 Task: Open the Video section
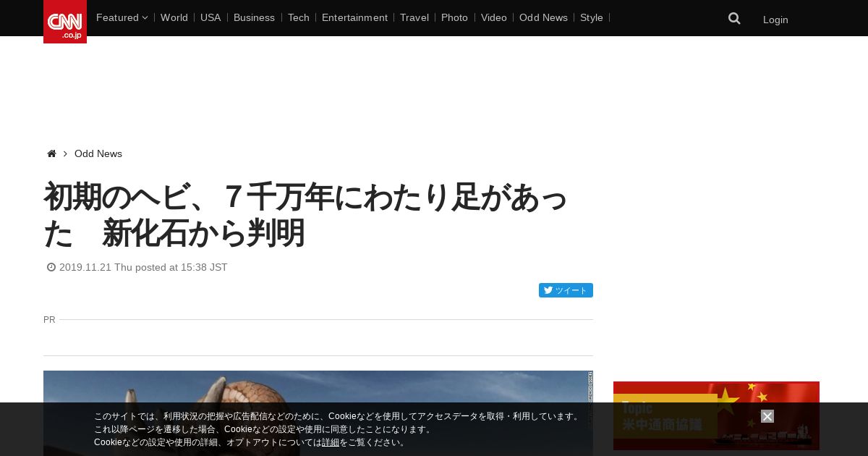click(x=494, y=17)
